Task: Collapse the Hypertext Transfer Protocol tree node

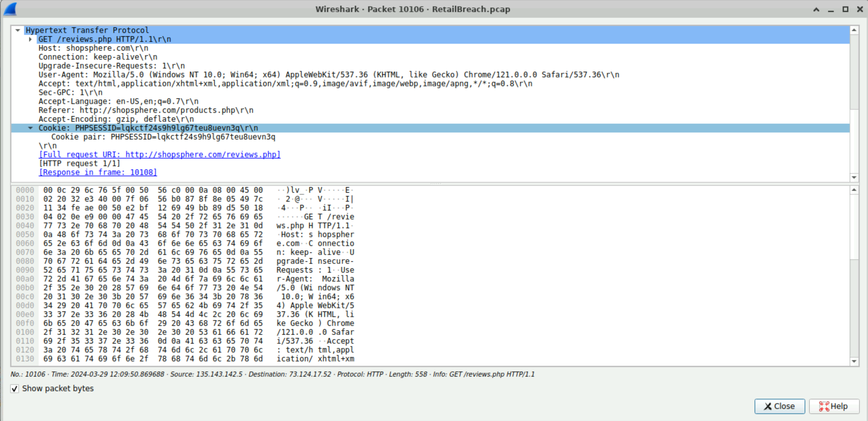Action: pos(18,30)
